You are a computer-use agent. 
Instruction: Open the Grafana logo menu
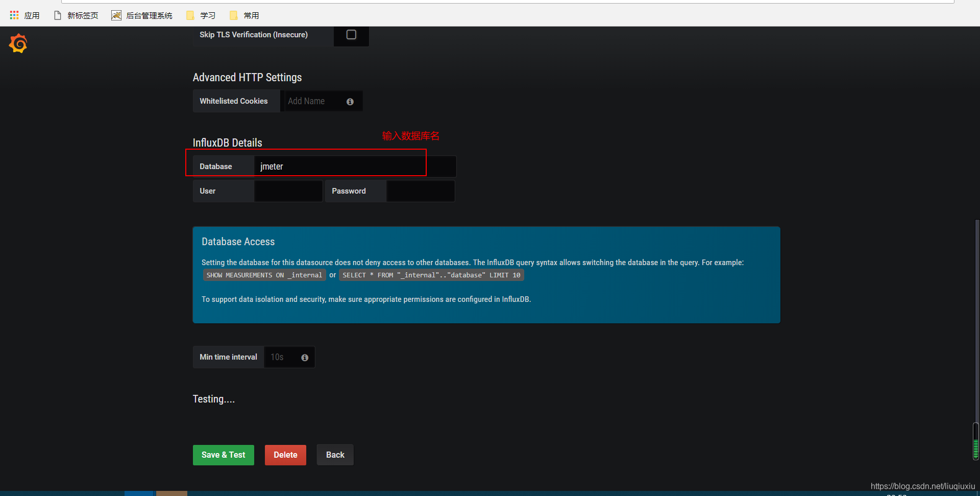tap(18, 43)
